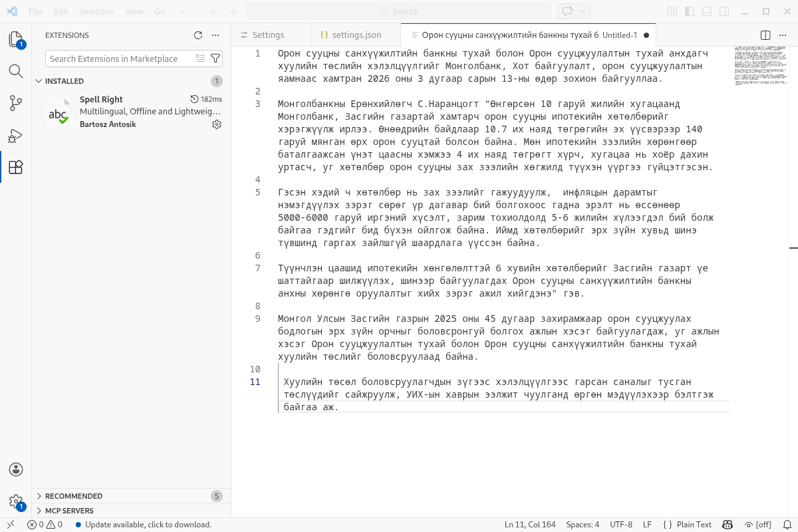Toggle Spell Right [off] status indicator
The width and height of the screenshot is (798, 532).
point(757,525)
